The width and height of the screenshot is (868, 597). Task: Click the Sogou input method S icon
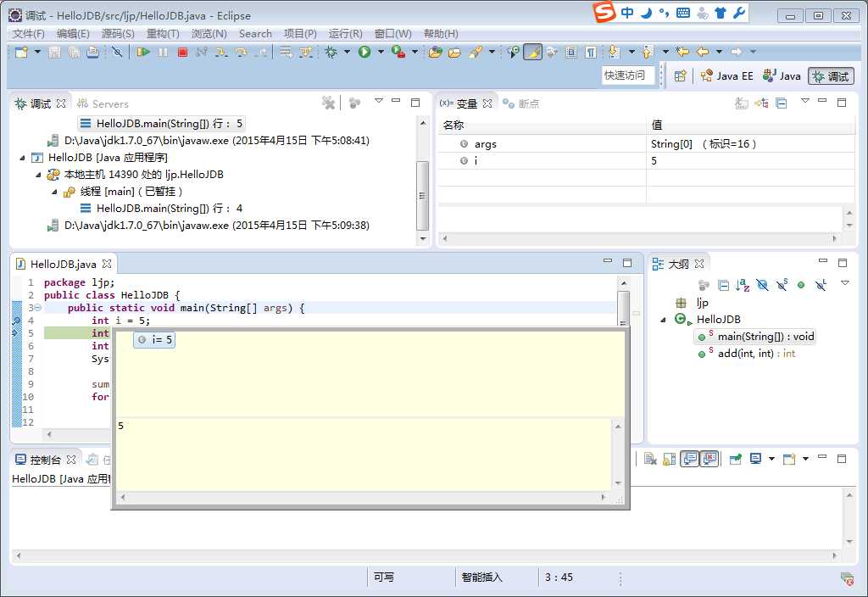(x=604, y=12)
